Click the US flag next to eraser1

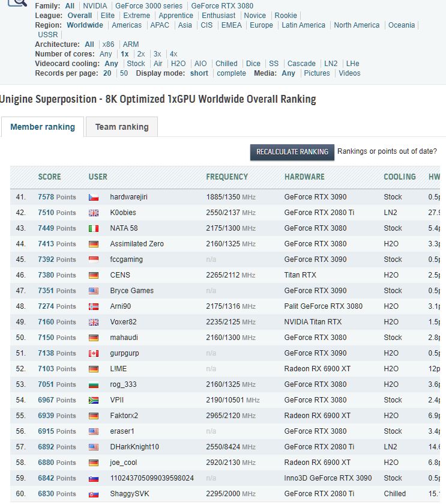94,432
